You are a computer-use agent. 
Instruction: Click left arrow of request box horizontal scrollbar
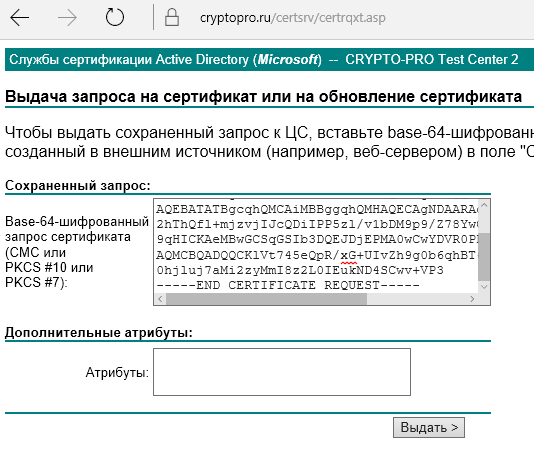[160, 299]
